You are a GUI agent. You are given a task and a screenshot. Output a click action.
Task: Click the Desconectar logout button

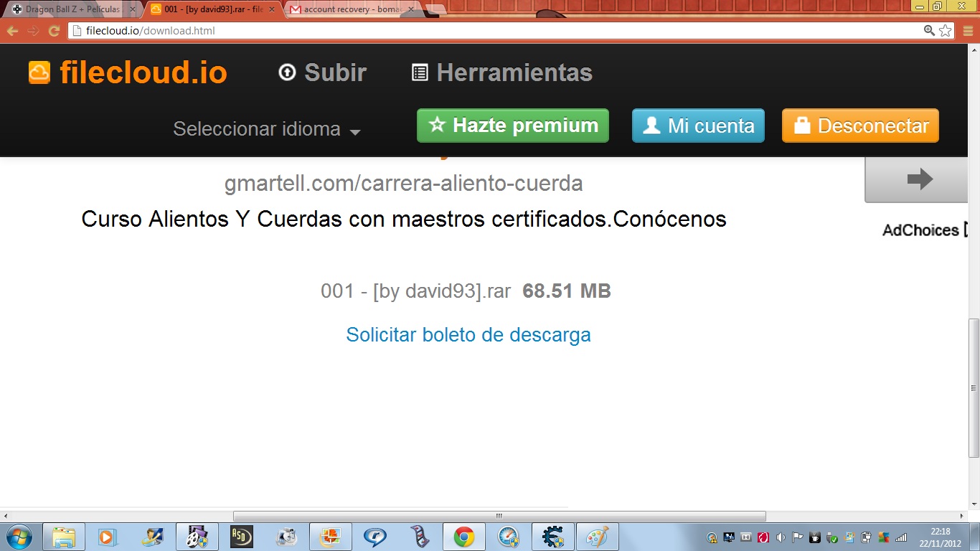tap(860, 126)
